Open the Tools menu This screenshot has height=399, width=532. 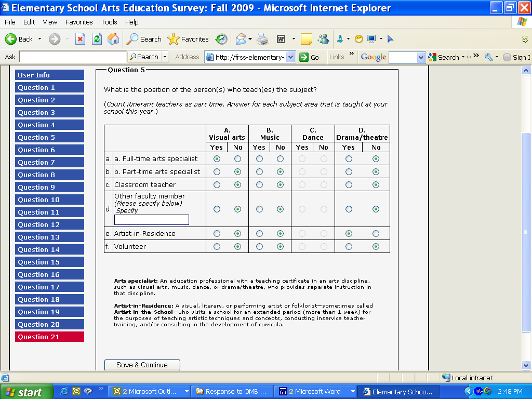click(x=109, y=22)
